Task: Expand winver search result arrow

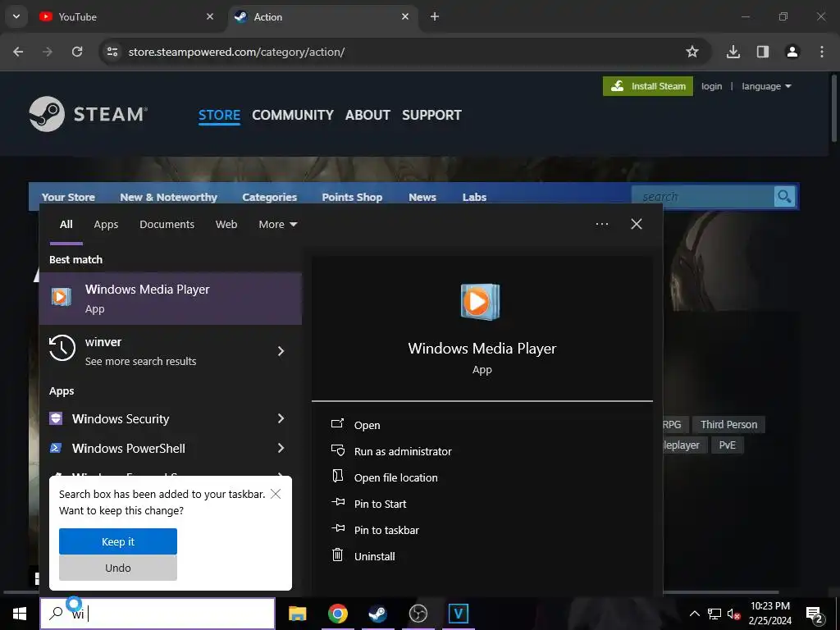Action: click(281, 351)
